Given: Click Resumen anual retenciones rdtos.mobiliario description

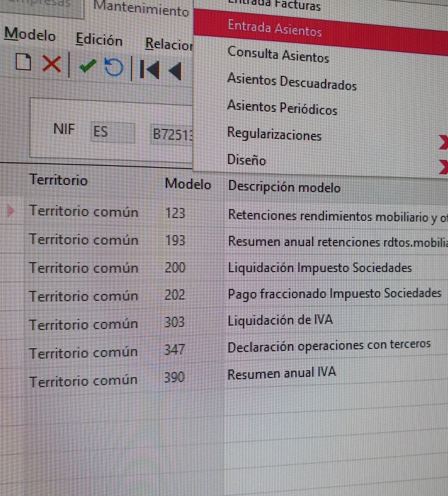Looking at the screenshot, I should (338, 242).
